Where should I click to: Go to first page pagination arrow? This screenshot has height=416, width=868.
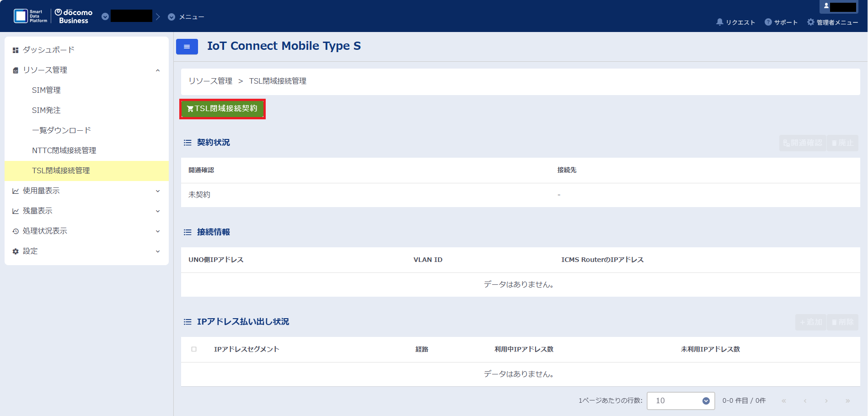coord(784,401)
